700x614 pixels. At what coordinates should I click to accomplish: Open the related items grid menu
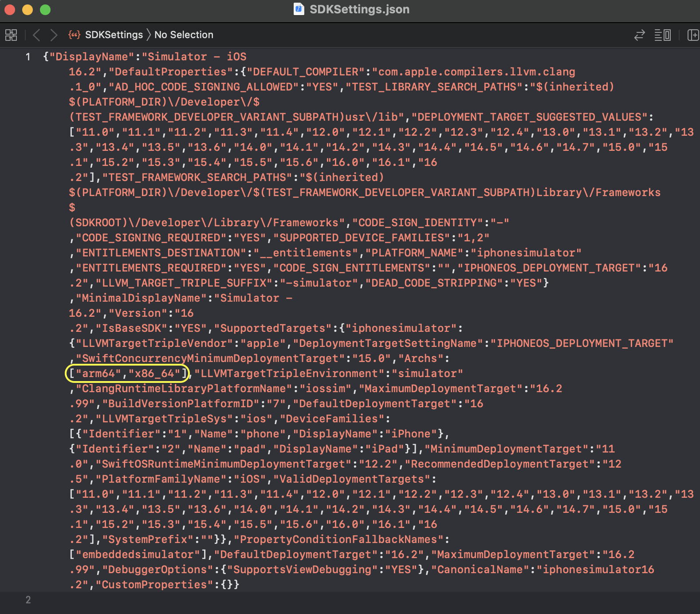click(11, 35)
